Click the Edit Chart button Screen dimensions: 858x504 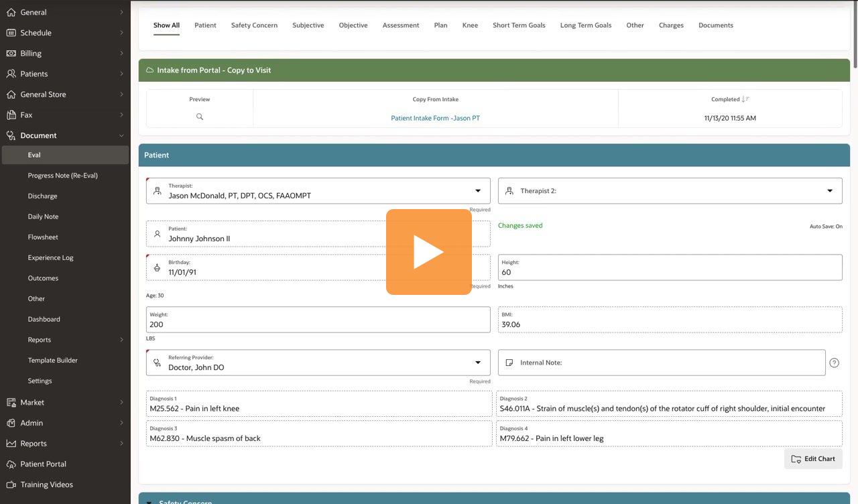click(x=813, y=458)
